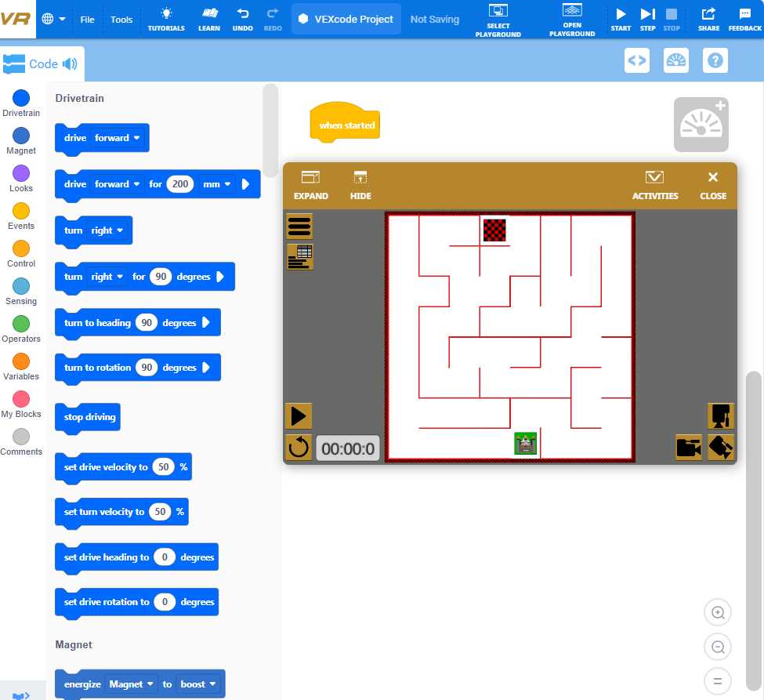Open the mm units dropdown

[x=217, y=184]
